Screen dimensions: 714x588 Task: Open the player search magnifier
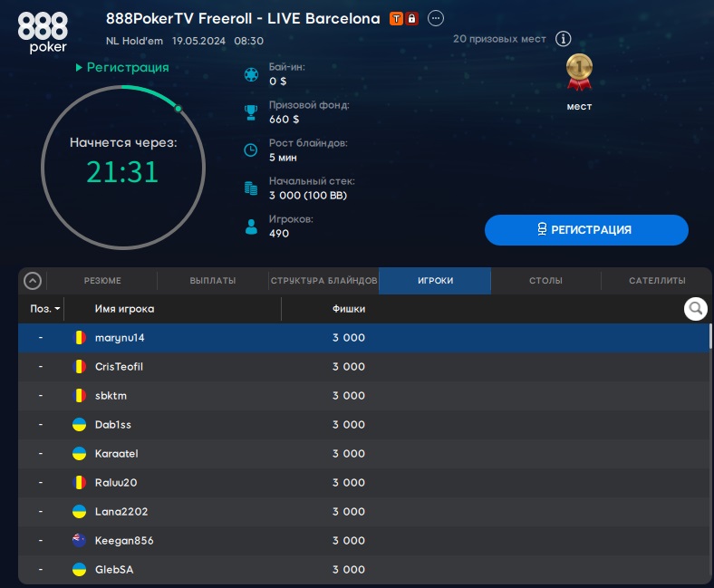pos(695,309)
